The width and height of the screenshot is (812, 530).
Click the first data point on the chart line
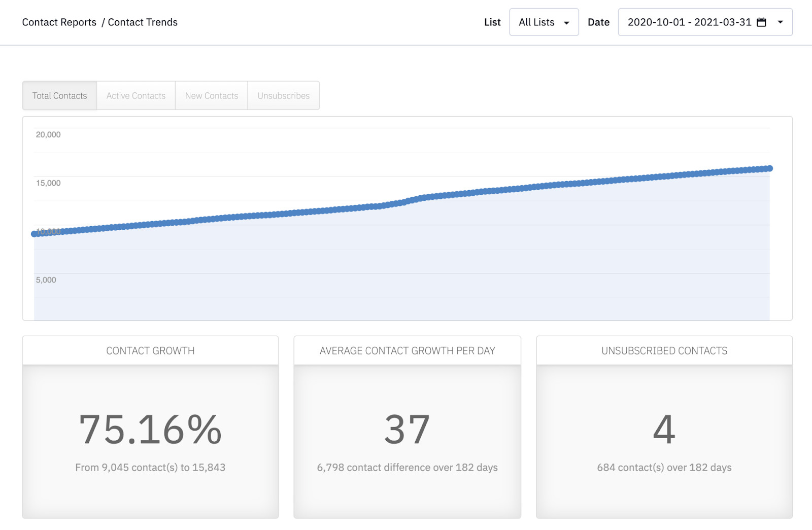[35, 234]
